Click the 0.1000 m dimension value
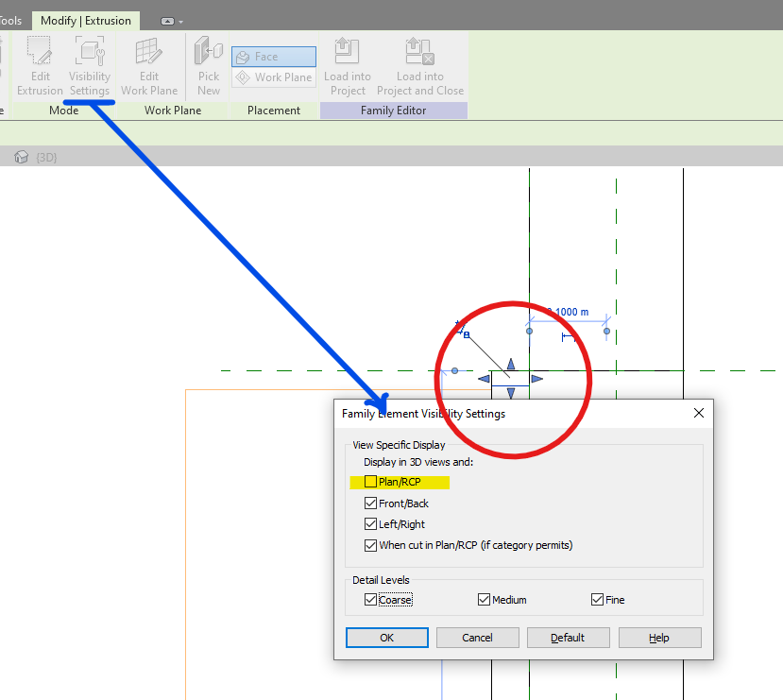783x700 pixels. (x=568, y=312)
